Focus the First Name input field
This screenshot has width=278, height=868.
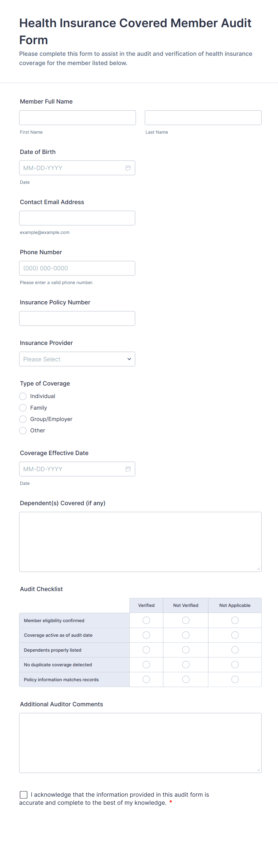[x=78, y=118]
